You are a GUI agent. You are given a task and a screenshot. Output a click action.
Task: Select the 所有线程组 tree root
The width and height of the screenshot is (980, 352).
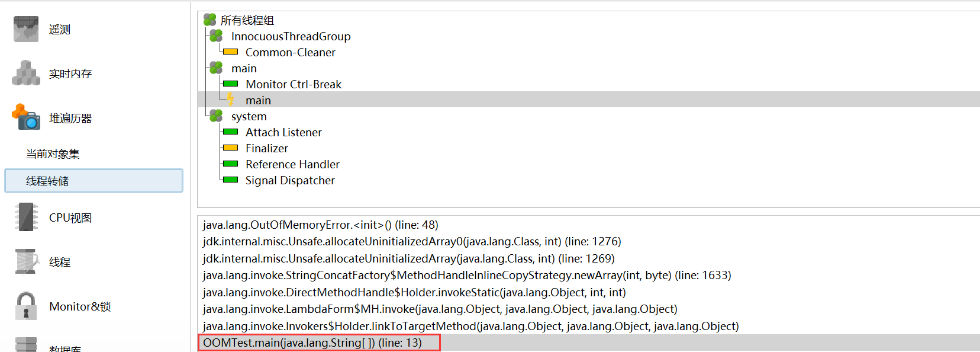[x=247, y=21]
